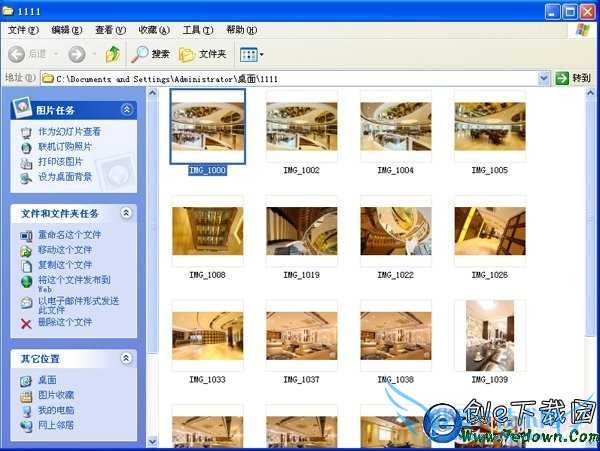Select the IMG_1019 thumbnail

coord(302,231)
